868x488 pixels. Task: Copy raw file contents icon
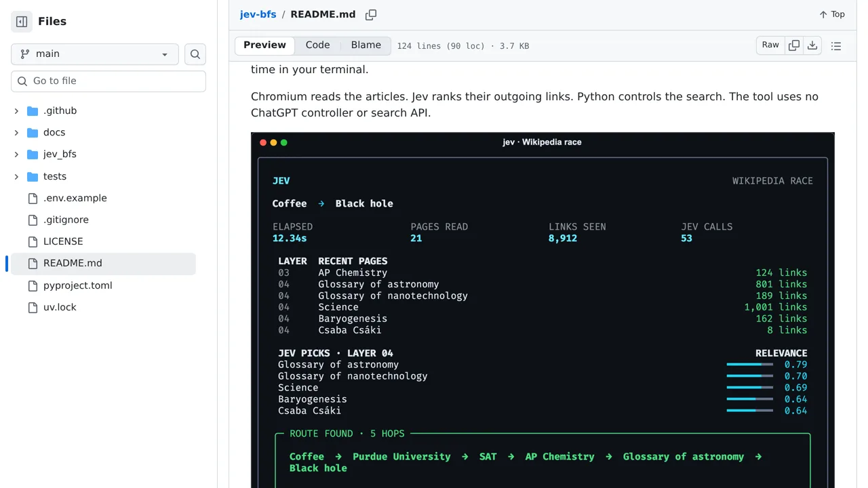click(x=794, y=45)
